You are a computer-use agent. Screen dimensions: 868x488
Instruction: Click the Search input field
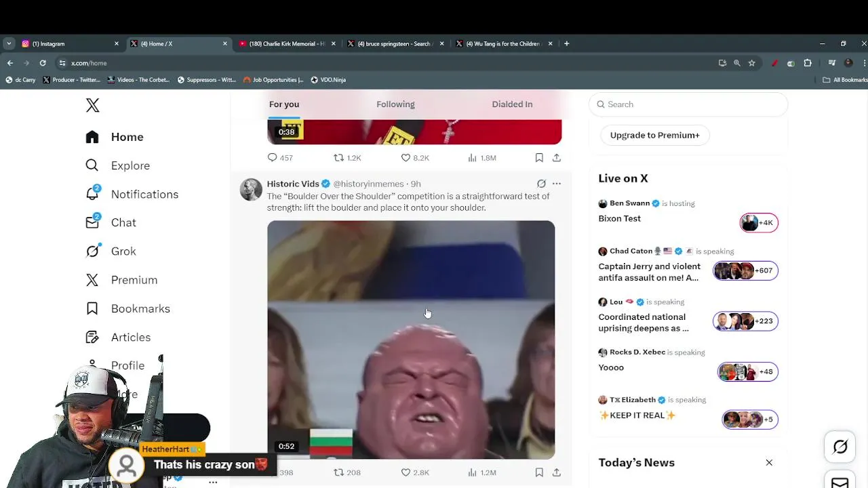coord(688,104)
